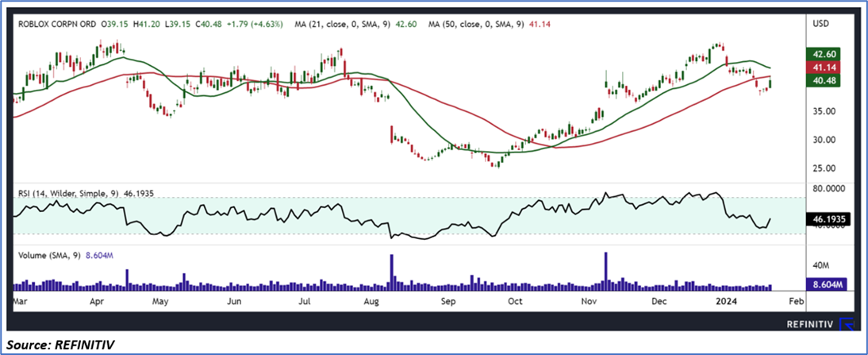Click the Jul label on the time axis
Screen dimensions: 868x355
pos(304,301)
